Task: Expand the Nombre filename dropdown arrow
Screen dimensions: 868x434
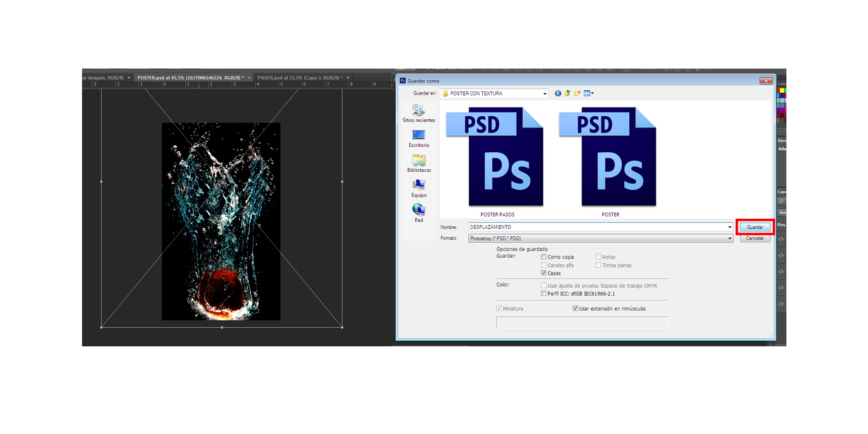Action: pyautogui.click(x=730, y=227)
